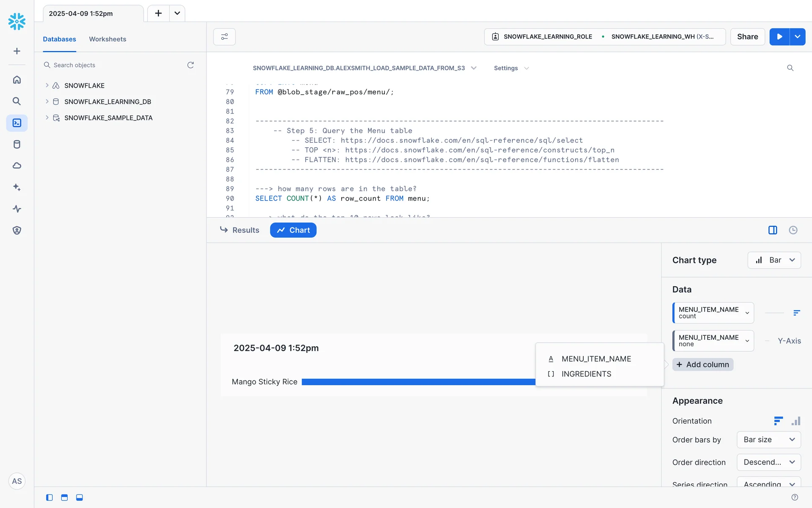This screenshot has height=508, width=812.
Task: Click the Share button
Action: [x=747, y=37]
